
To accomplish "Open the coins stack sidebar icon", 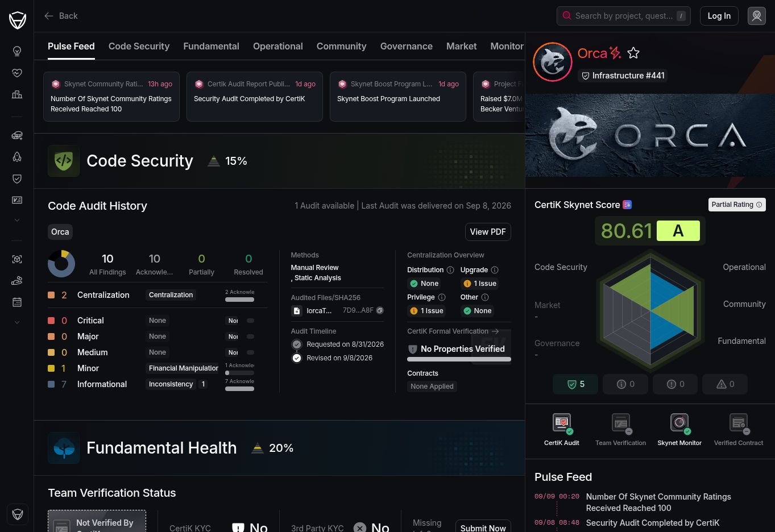I will tap(17, 135).
